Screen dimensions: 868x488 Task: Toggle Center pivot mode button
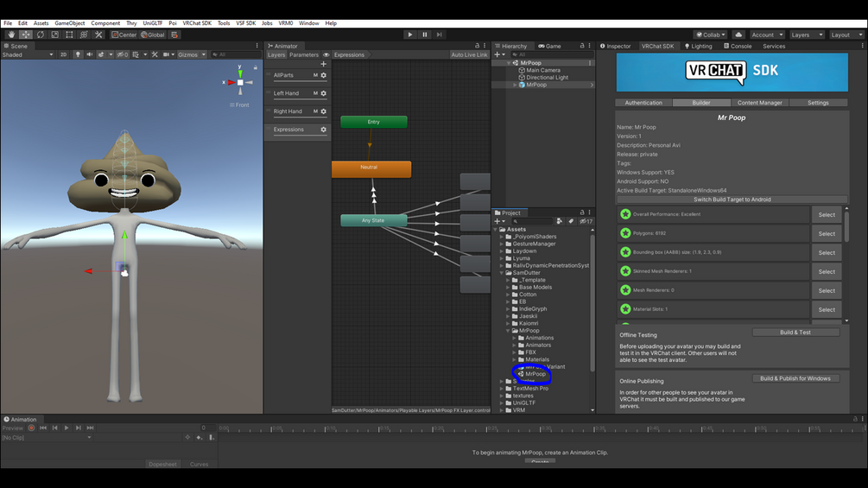pos(124,35)
